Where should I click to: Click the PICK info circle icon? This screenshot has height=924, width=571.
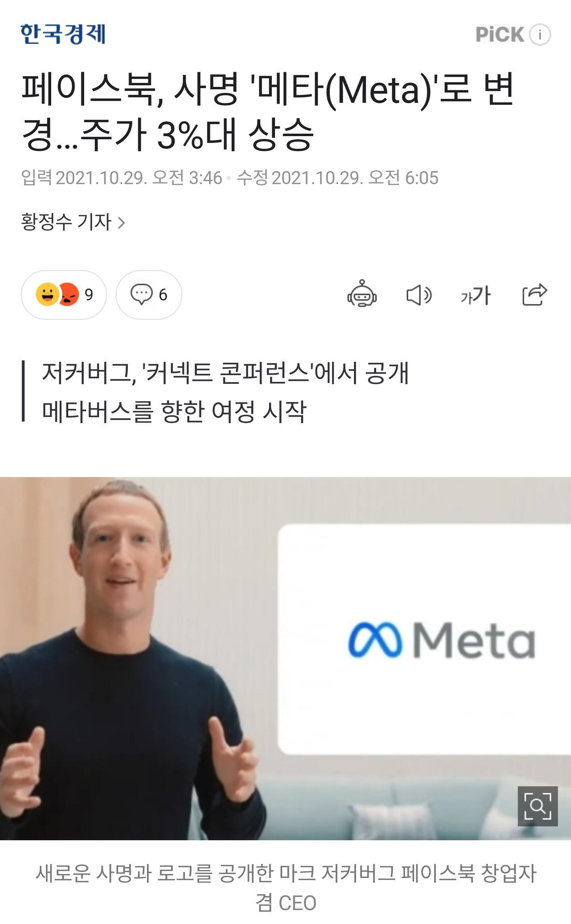pyautogui.click(x=540, y=35)
